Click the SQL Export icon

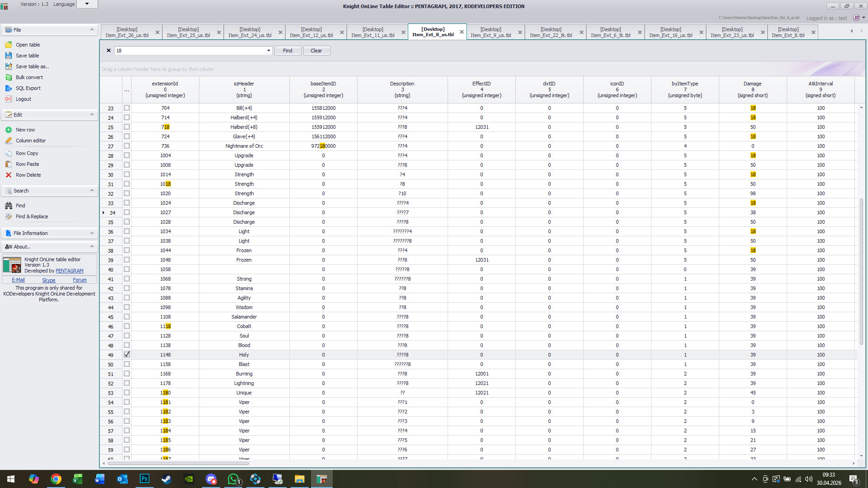pos(8,88)
